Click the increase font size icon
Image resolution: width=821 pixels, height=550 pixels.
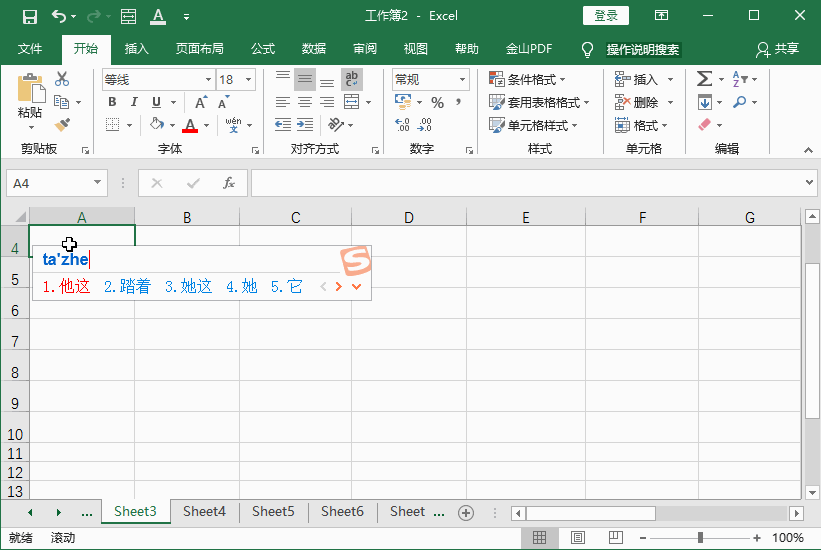(x=201, y=102)
